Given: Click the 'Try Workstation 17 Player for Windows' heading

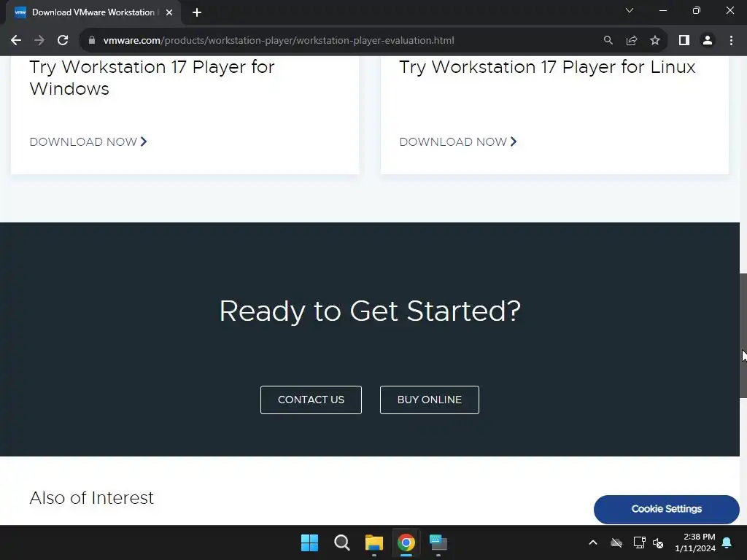Looking at the screenshot, I should pyautogui.click(x=152, y=77).
